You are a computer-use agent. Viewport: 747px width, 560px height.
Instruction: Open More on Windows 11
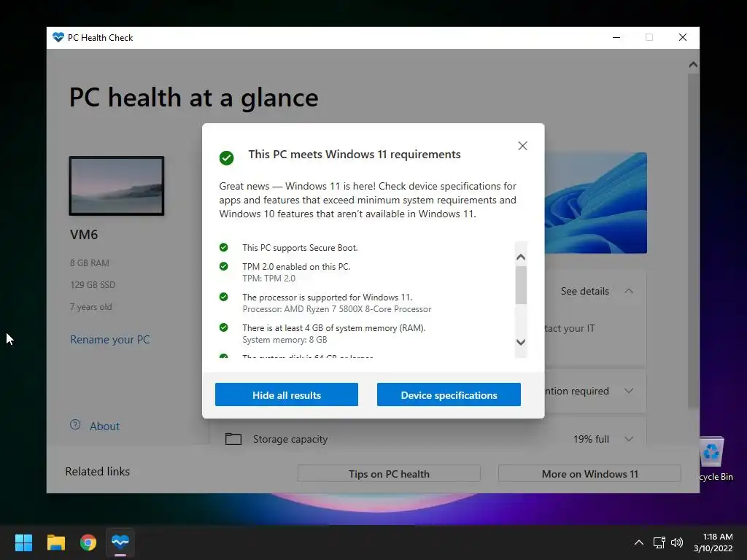(589, 474)
